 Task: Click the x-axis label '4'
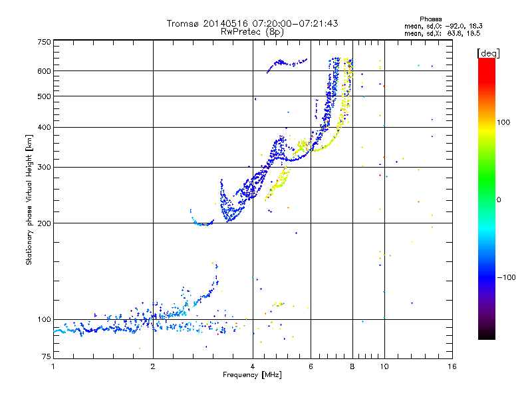click(253, 366)
